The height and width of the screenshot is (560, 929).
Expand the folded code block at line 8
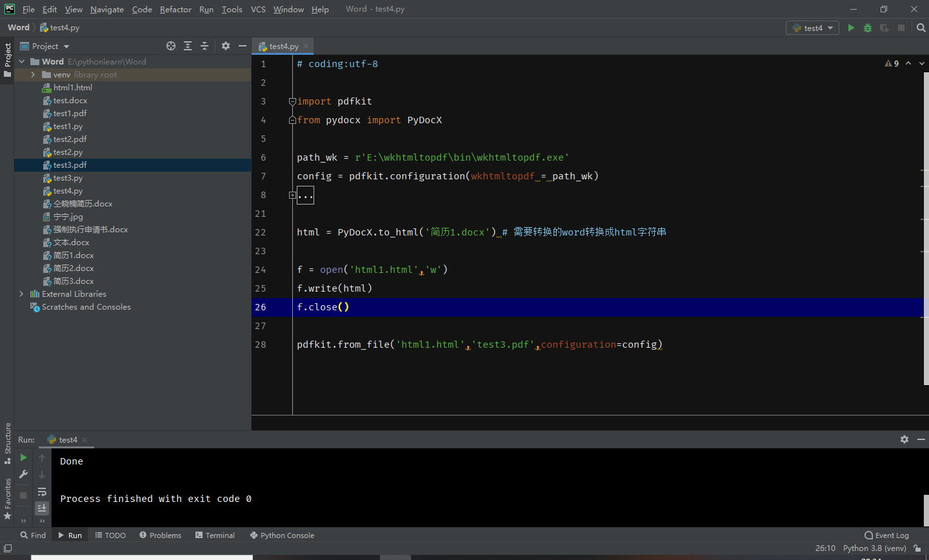tap(292, 195)
